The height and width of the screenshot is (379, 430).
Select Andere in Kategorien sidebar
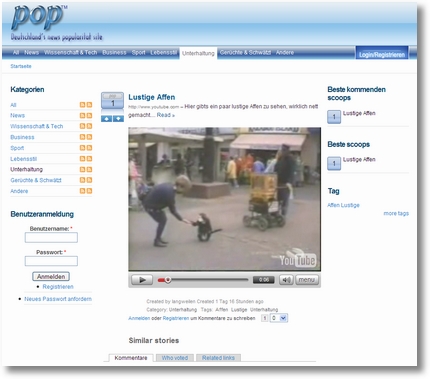click(19, 191)
